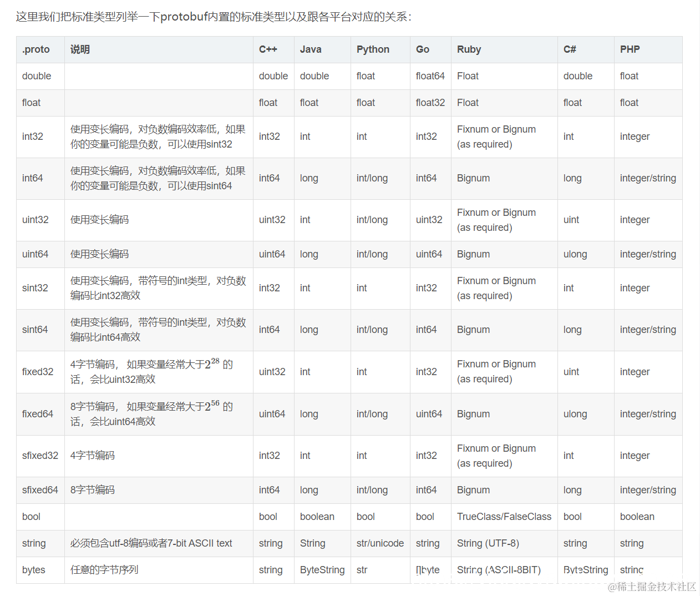Select 'int32' in the .proto column

(33, 137)
